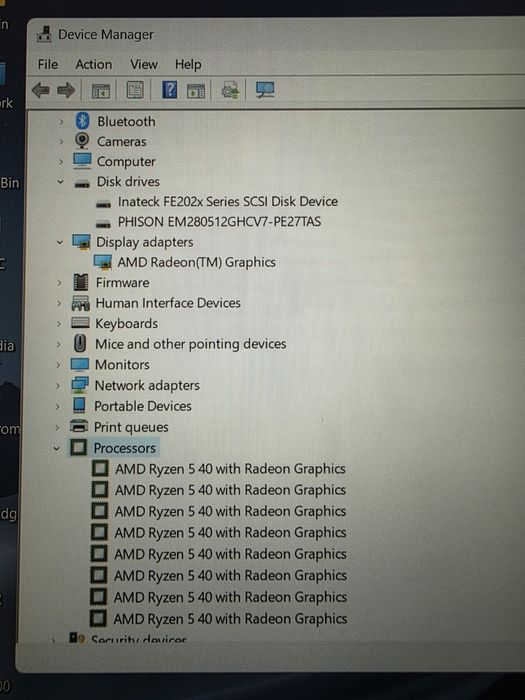Select PHISON EM280512GHCV7-PE27TAS disk
The image size is (525, 700).
coord(219,221)
